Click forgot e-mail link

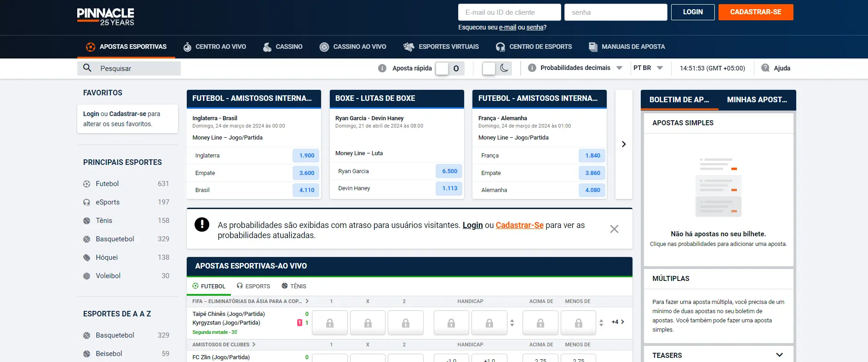tap(507, 27)
